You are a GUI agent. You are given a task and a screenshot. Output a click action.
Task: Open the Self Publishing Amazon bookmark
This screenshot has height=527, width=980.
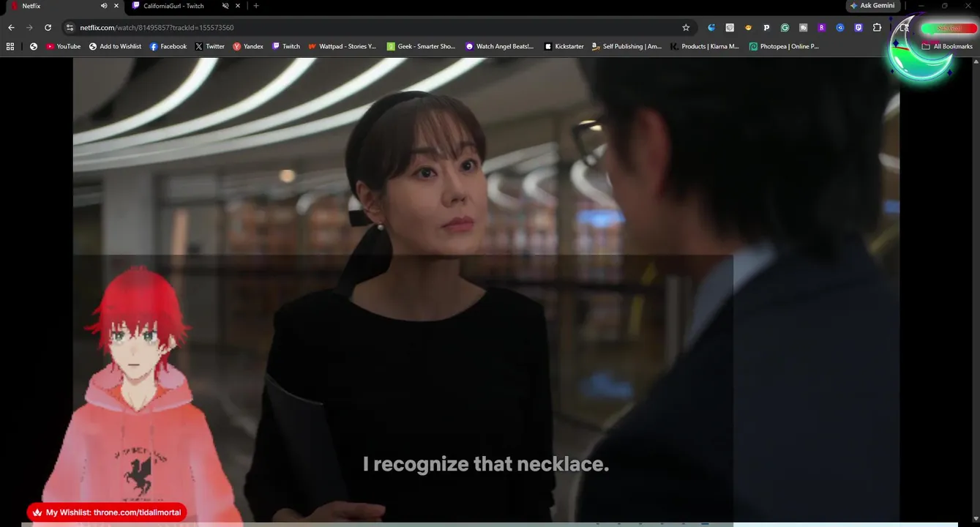click(626, 46)
